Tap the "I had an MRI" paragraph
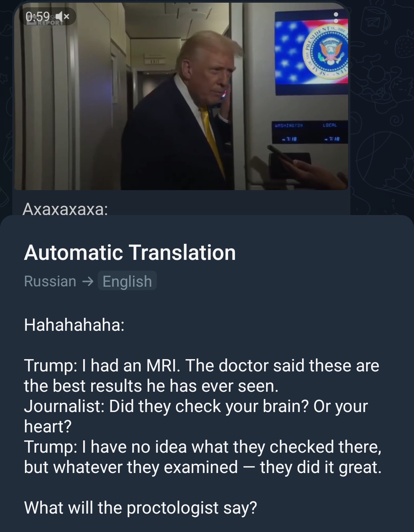This screenshot has width=414, height=532. [202, 376]
